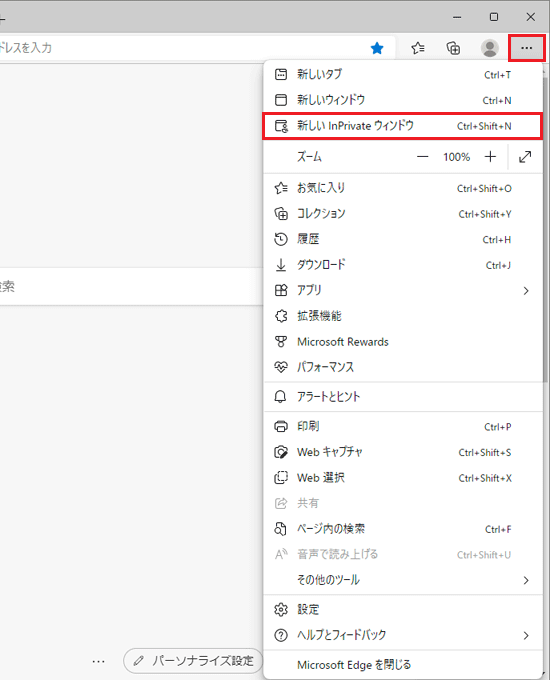This screenshot has height=680, width=550.
Task: Click the help question mark icon
Action: coord(281,635)
